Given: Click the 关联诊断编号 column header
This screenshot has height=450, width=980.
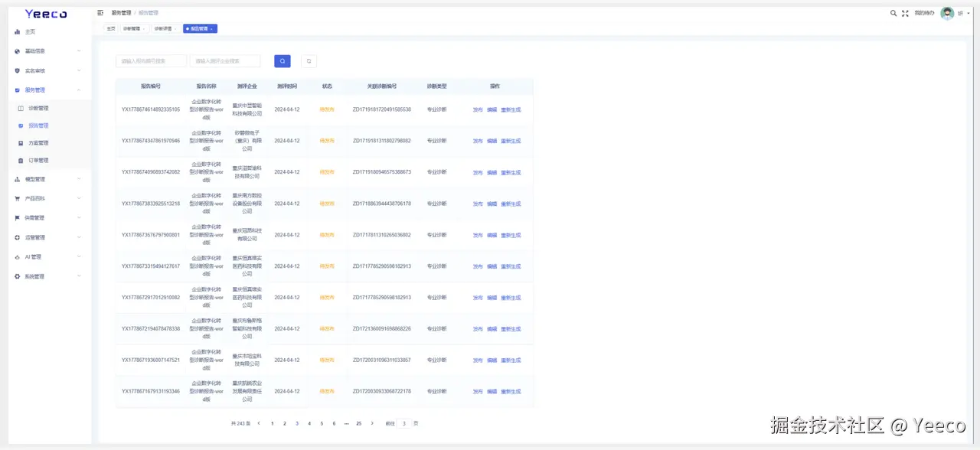Looking at the screenshot, I should (381, 86).
